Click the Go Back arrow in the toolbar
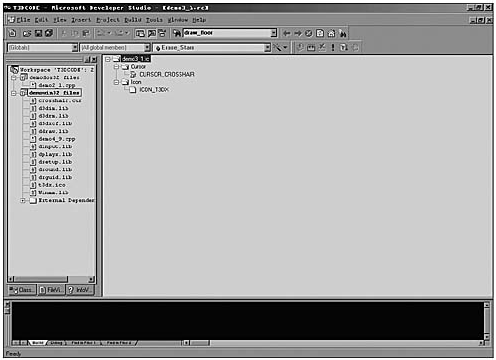 pyautogui.click(x=286, y=33)
